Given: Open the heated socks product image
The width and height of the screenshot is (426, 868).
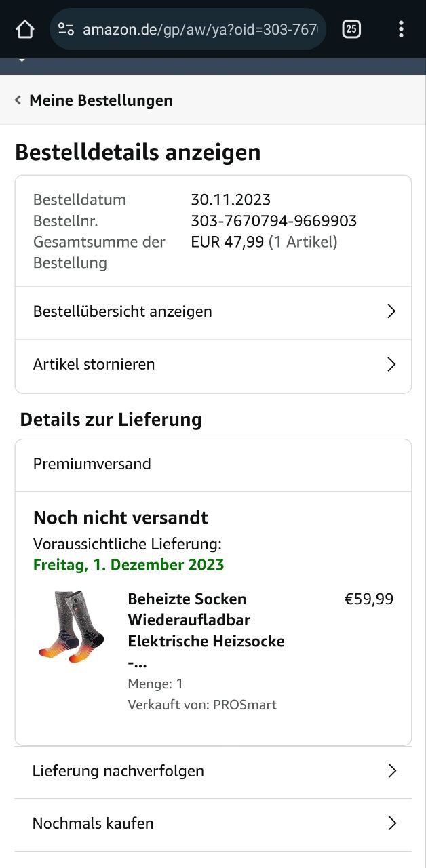Looking at the screenshot, I should pyautogui.click(x=71, y=626).
